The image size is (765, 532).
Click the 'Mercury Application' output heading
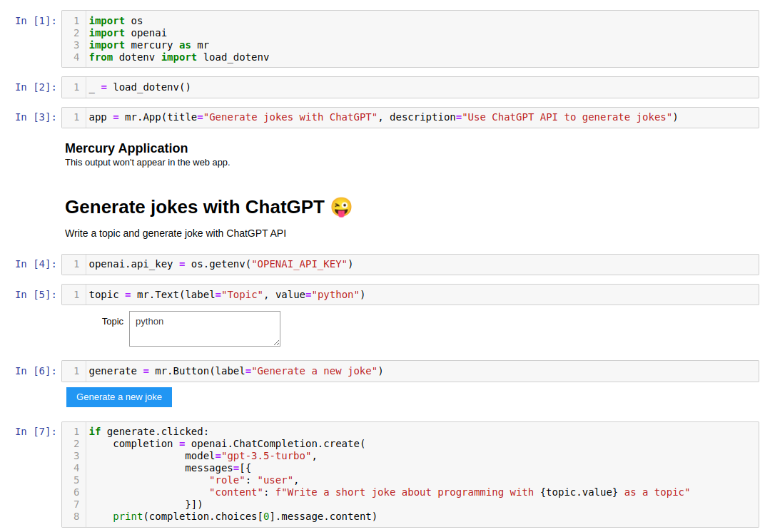point(126,148)
